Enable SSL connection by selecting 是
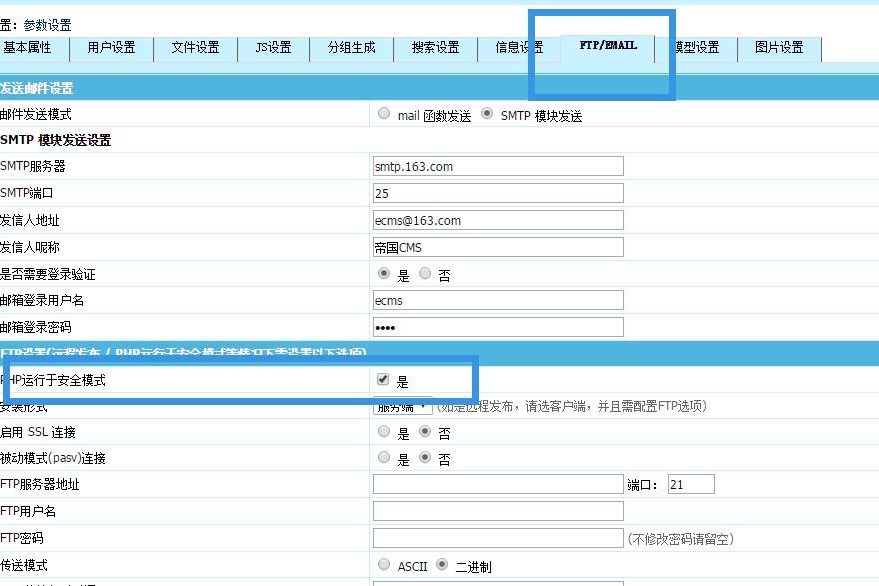The width and height of the screenshot is (879, 586). tap(385, 432)
